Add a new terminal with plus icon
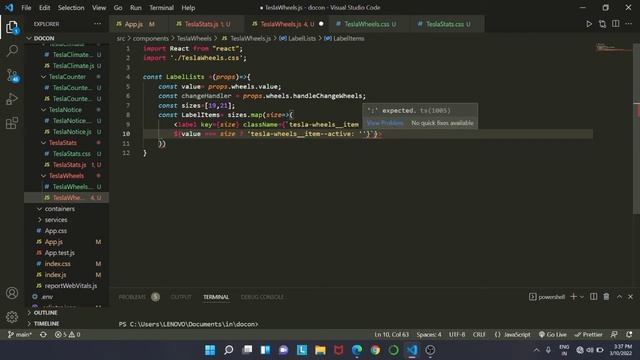Image resolution: width=640 pixels, height=360 pixels. point(573,297)
